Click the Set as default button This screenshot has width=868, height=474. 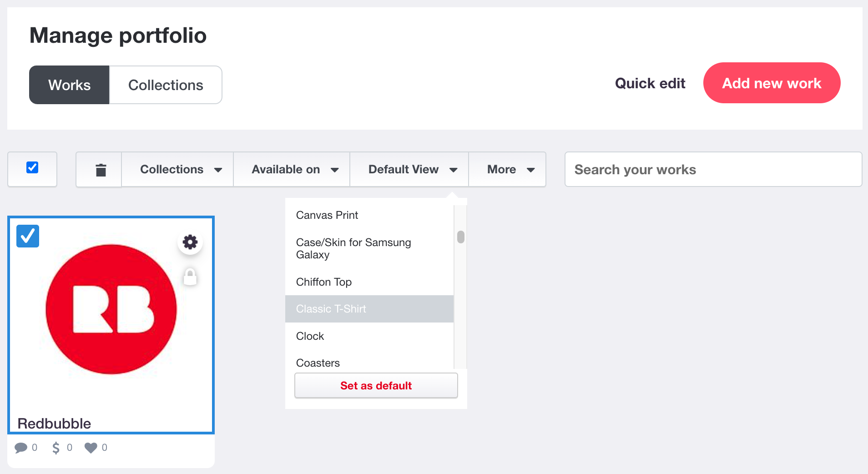point(376,386)
